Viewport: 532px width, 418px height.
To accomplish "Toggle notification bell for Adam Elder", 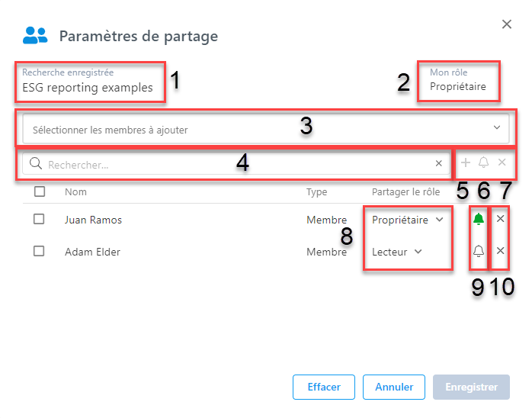I will (x=479, y=251).
